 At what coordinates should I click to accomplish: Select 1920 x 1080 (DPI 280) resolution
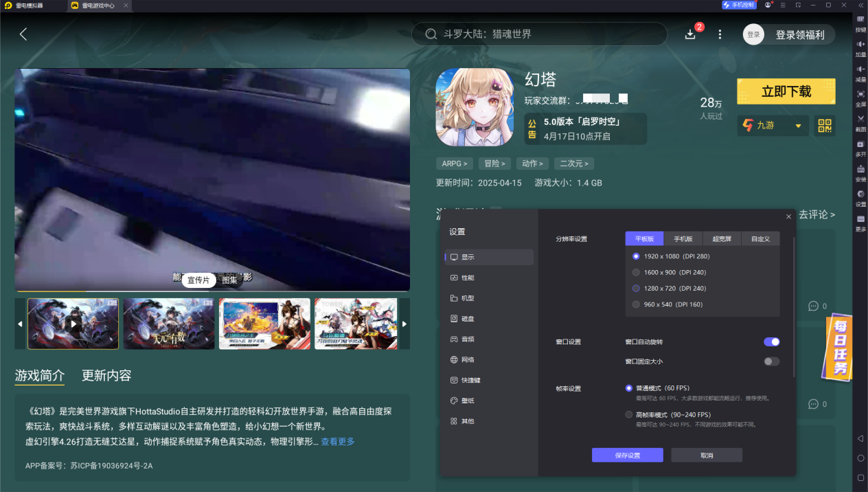coord(670,256)
